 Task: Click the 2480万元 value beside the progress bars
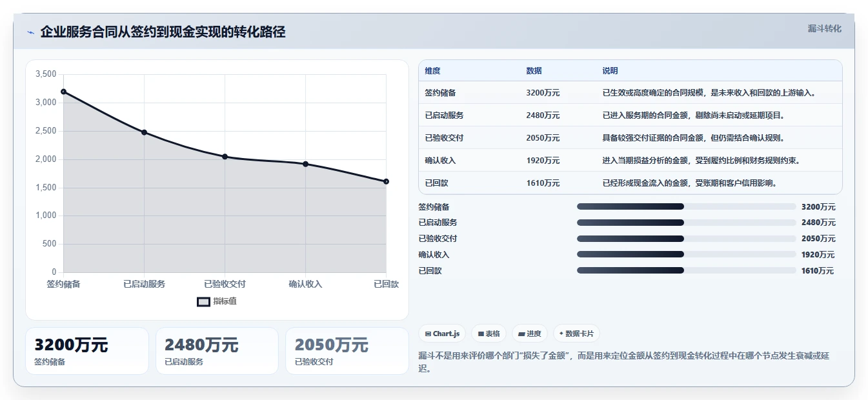point(818,223)
